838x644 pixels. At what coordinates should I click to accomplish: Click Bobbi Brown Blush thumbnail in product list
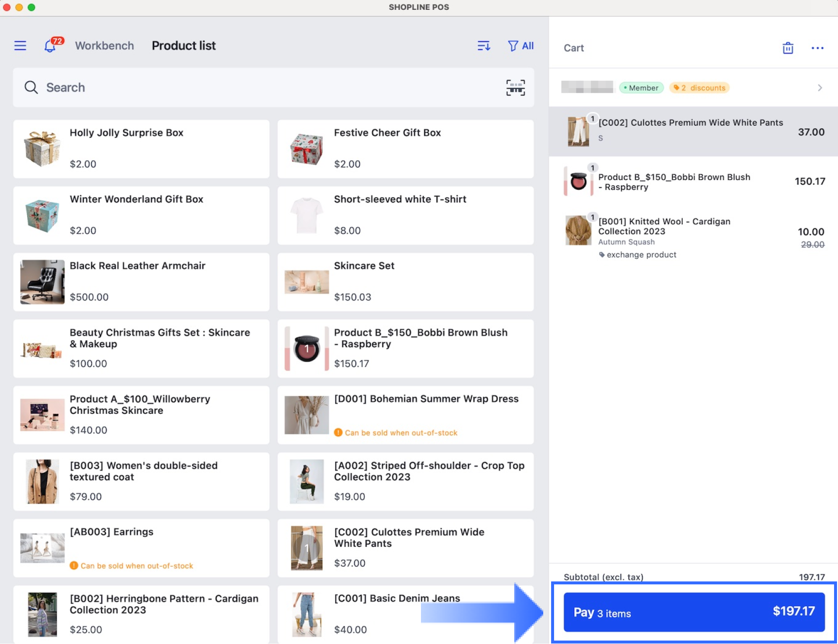307,348
